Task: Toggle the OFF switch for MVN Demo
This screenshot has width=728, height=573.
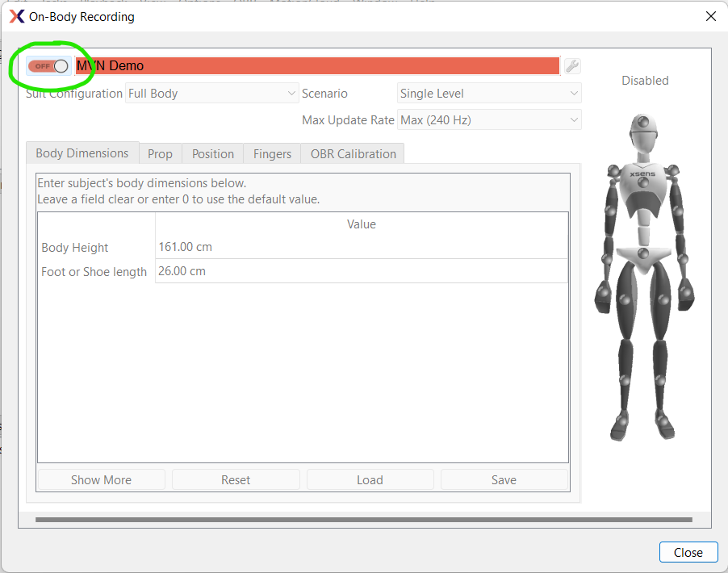Action: 48,66
